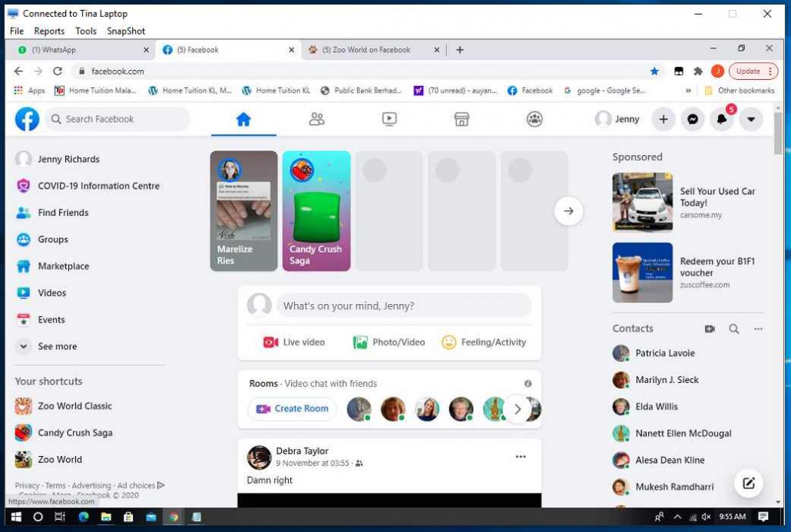Screen dimensions: 791x532
Task: Open the account dropdown arrow
Action: (750, 119)
